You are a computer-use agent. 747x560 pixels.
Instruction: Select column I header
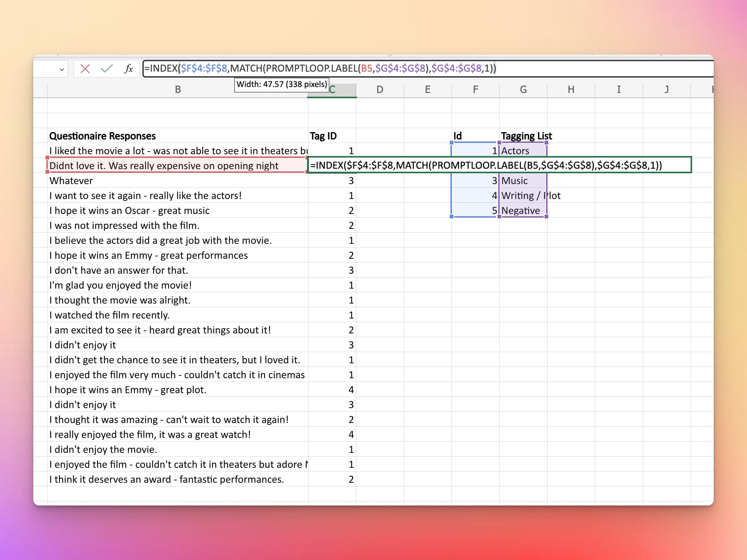point(619,90)
